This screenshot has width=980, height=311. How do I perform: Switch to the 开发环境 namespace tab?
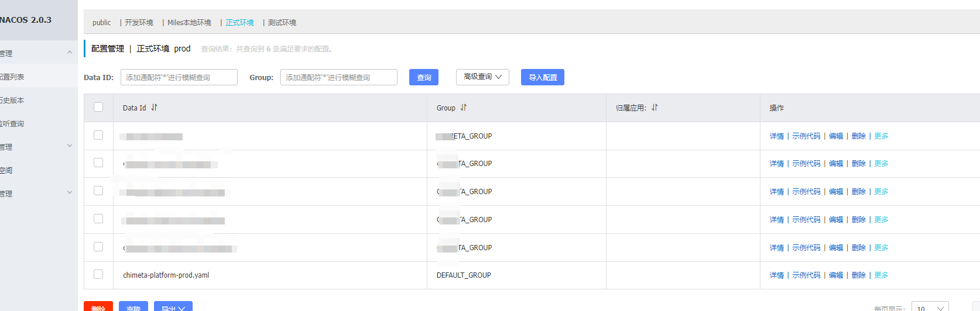click(139, 23)
